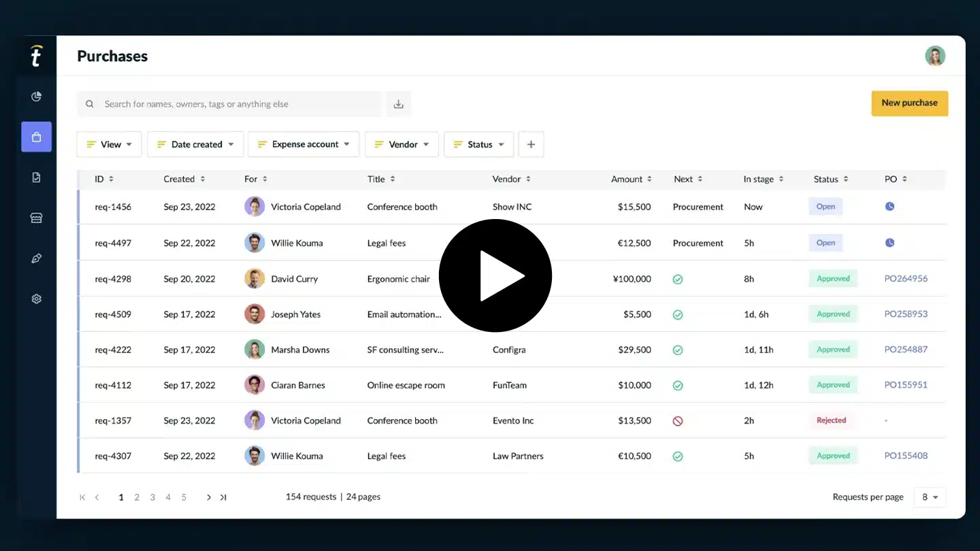
Task: Open purchase order PO264956 link
Action: 906,279
